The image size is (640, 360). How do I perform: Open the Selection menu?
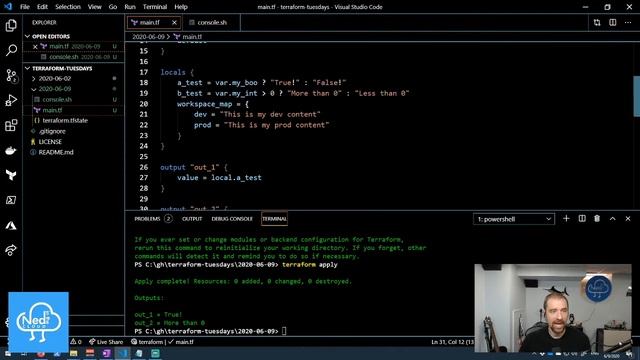[68, 7]
